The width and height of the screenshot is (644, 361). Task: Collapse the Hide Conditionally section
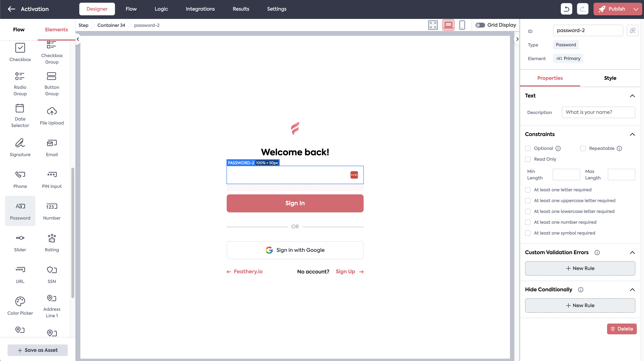tap(632, 289)
